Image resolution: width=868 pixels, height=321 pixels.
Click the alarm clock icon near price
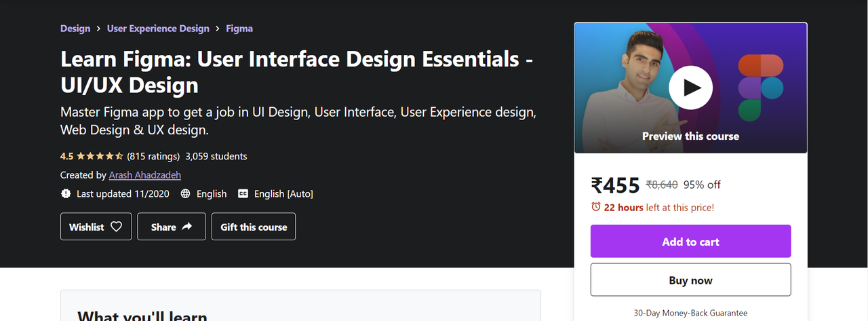click(596, 207)
